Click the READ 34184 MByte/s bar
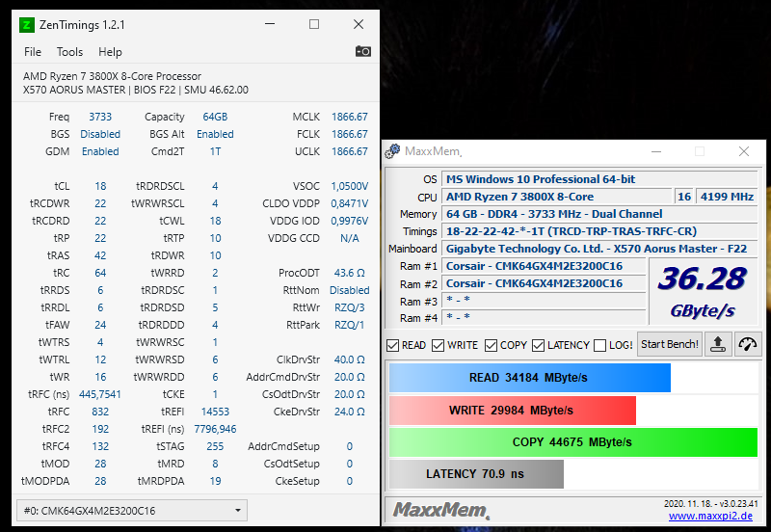Screen dimensions: 771x532 [x=529, y=378]
